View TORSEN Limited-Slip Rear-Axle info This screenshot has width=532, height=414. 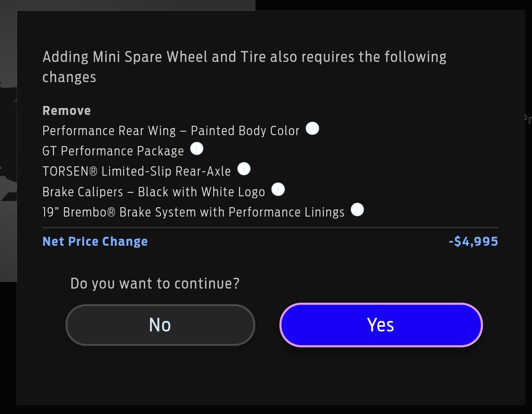(244, 169)
